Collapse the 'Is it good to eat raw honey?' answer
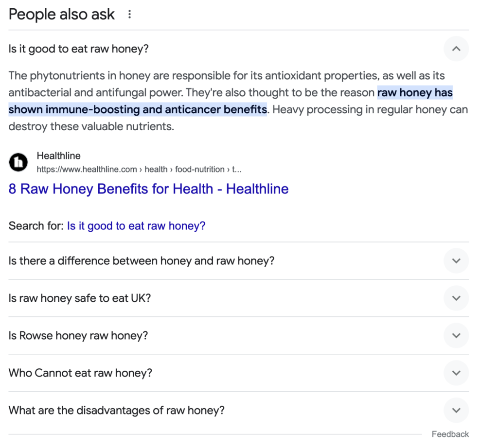 click(456, 49)
